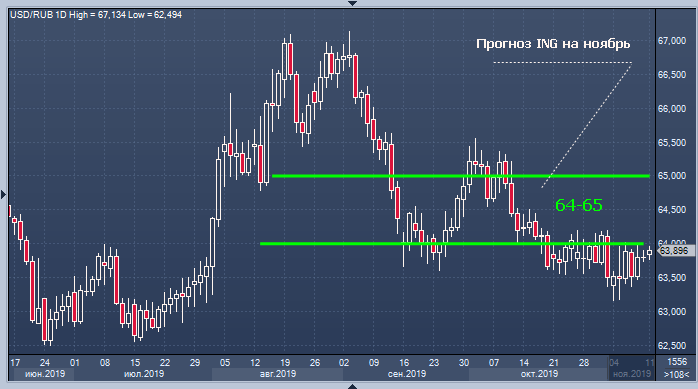Click date tick 30 on the time axis
The height and width of the screenshot is (389, 698).
pos(464,363)
